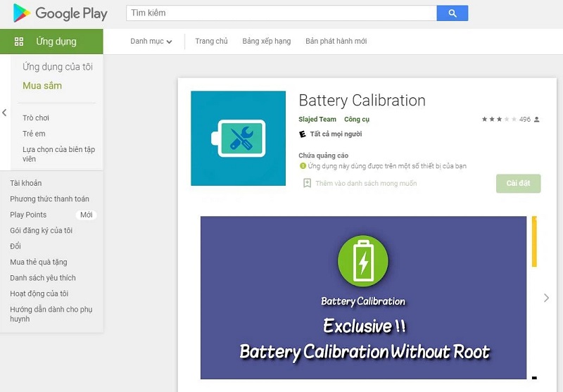Viewport: 563px width, 392px height.
Task: Click the blue search magnifier button
Action: pos(453,13)
